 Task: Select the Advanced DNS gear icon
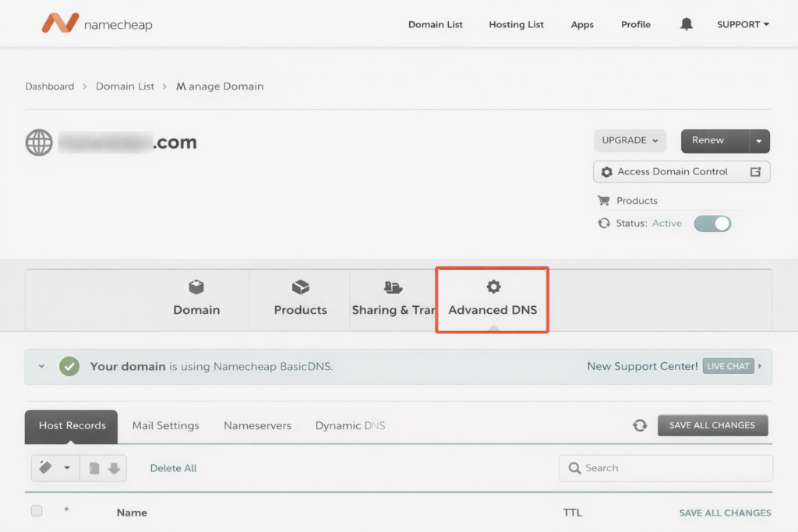(493, 287)
